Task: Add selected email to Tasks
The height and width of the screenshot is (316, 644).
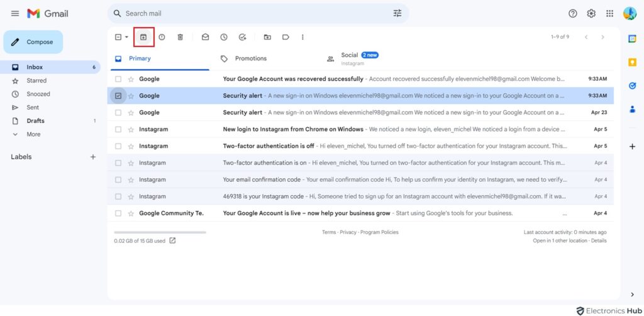Action: click(x=242, y=37)
